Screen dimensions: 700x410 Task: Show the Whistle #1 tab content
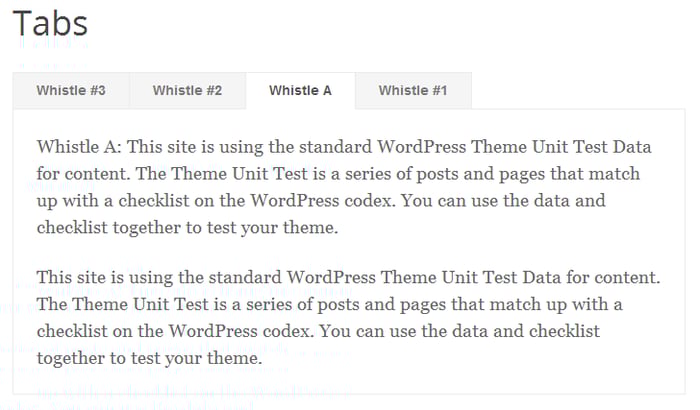click(412, 91)
